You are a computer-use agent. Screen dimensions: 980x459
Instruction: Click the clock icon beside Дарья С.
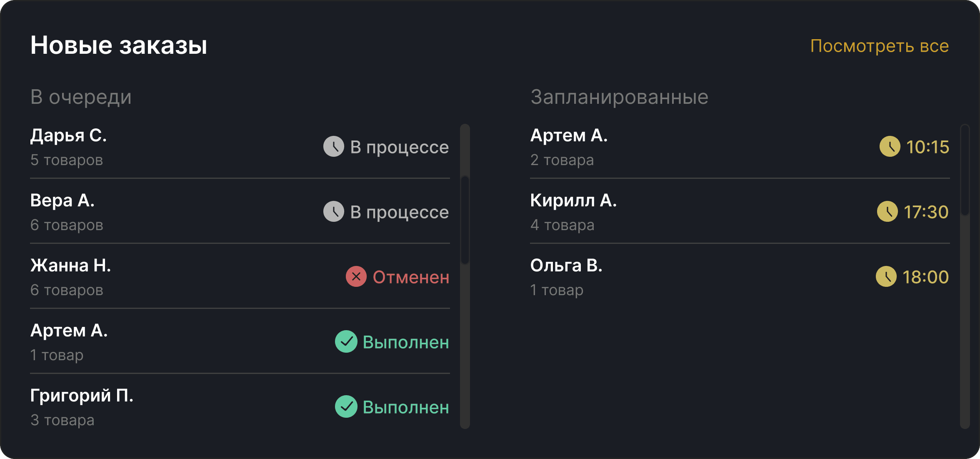point(333,147)
